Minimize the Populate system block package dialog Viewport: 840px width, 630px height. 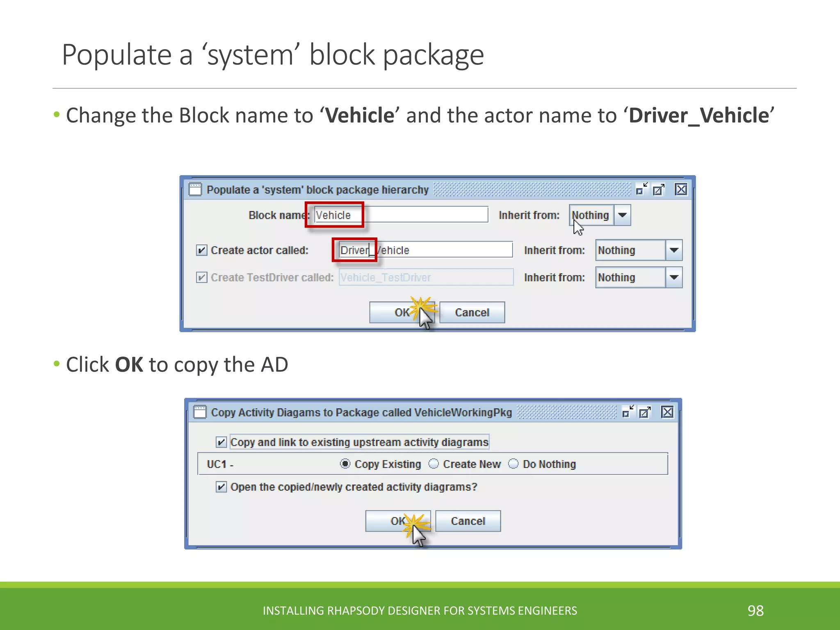[641, 189]
